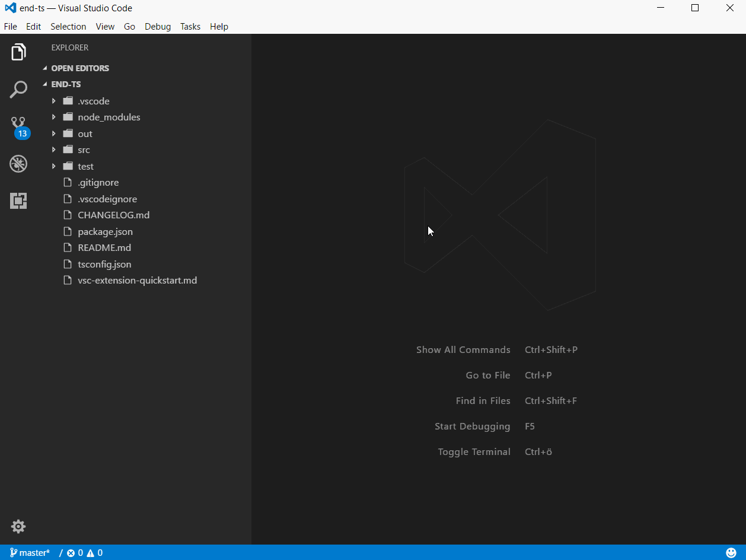Screen dimensions: 746x560
Task: Open the settings gear icon
Action: click(18, 526)
